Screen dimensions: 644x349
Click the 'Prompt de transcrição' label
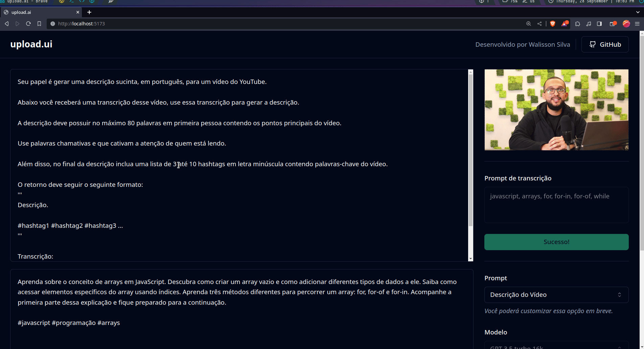[518, 178]
